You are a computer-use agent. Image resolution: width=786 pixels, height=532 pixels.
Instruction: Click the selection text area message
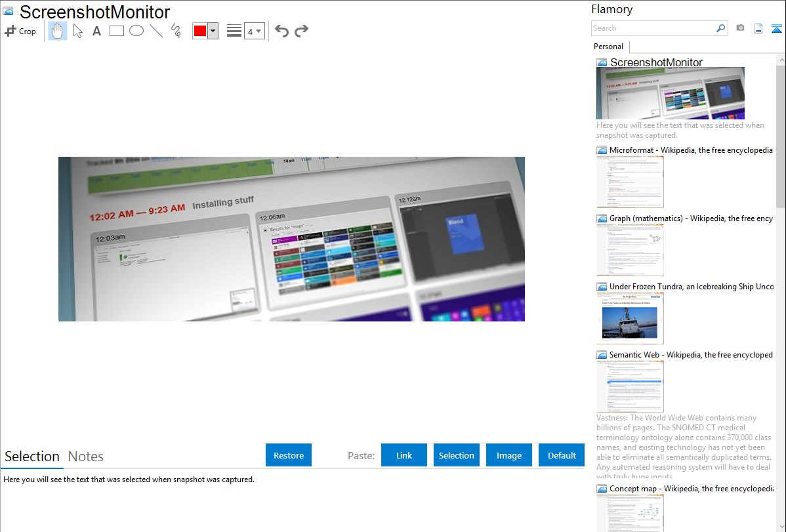[x=129, y=480]
